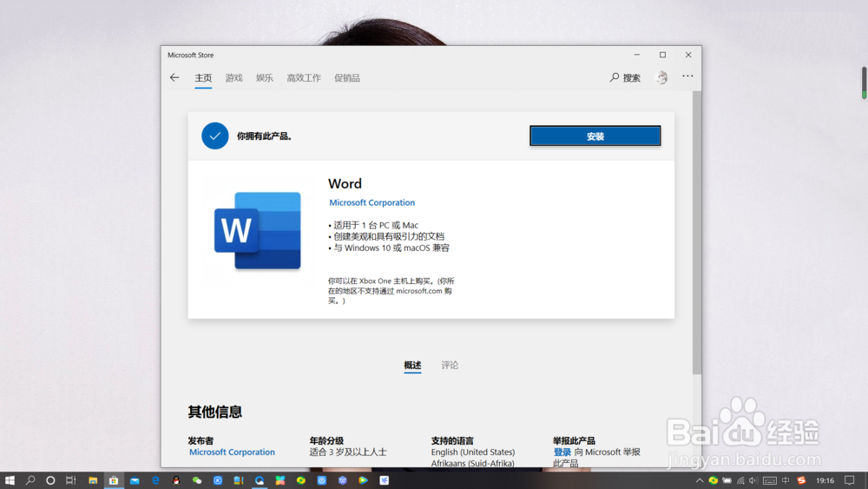
Task: Select the 评论 reviews tab
Action: coord(450,365)
